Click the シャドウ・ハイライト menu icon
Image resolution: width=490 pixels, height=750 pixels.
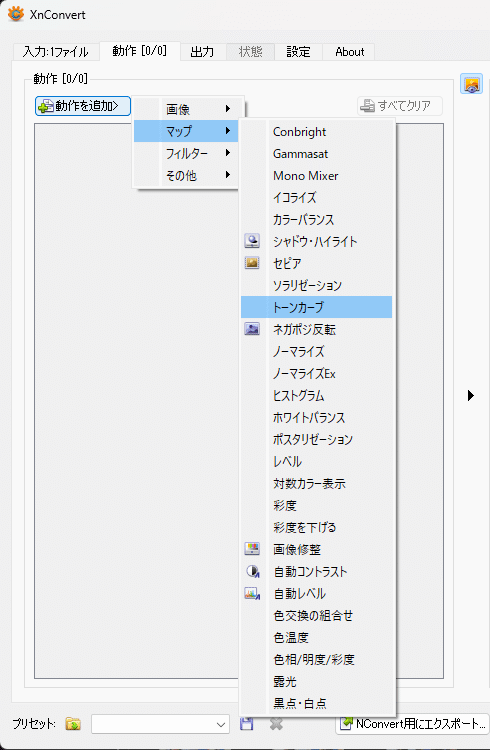pyautogui.click(x=252, y=241)
